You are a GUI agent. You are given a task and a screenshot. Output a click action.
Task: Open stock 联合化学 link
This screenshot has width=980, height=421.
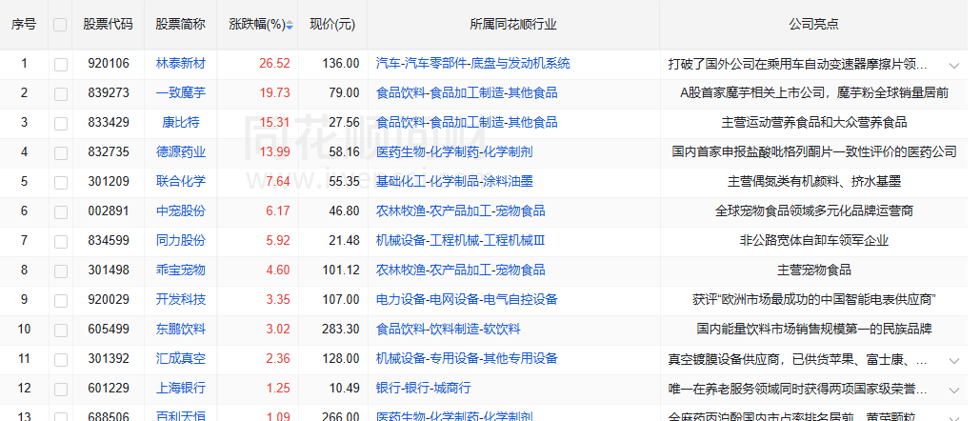[181, 181]
